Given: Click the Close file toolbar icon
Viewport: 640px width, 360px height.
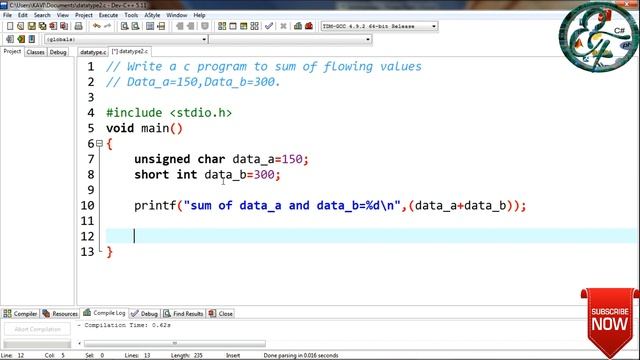Looking at the screenshot, I should [x=53, y=26].
